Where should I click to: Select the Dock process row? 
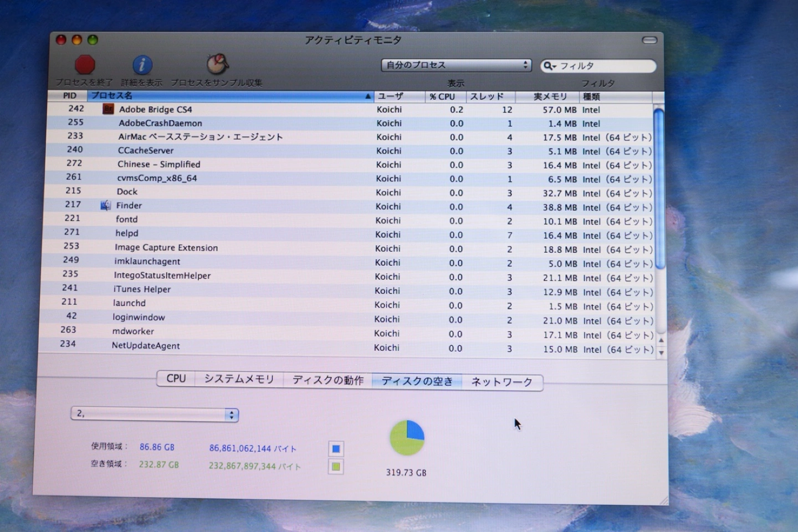(349, 192)
